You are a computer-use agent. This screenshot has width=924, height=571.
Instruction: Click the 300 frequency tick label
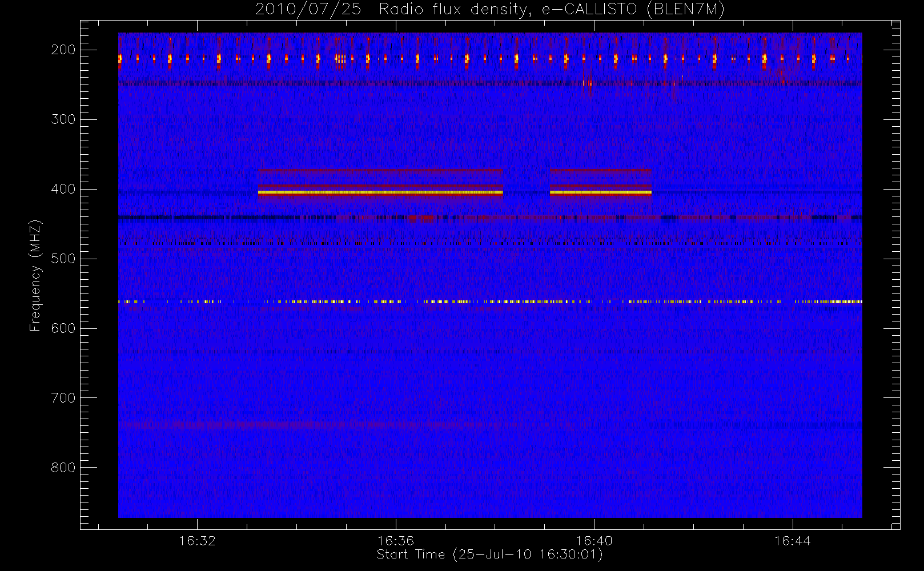63,119
